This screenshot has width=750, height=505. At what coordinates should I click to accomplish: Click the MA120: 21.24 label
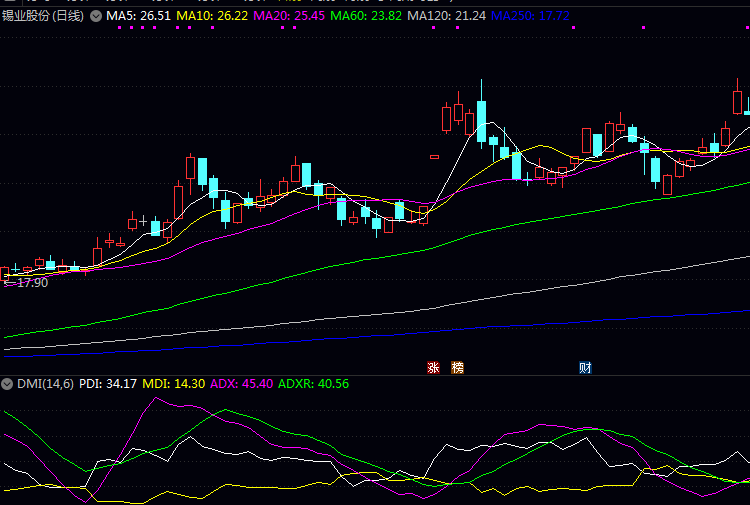coord(446,16)
